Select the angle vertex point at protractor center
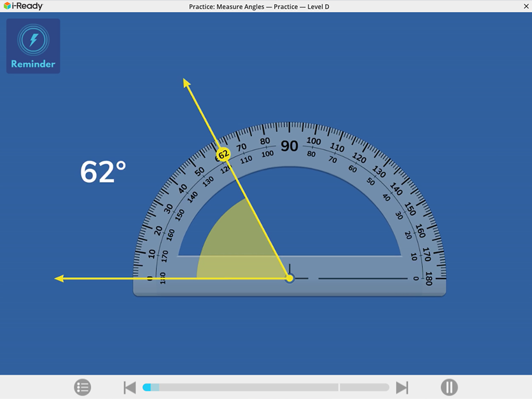The height and width of the screenshot is (399, 532). [290, 278]
